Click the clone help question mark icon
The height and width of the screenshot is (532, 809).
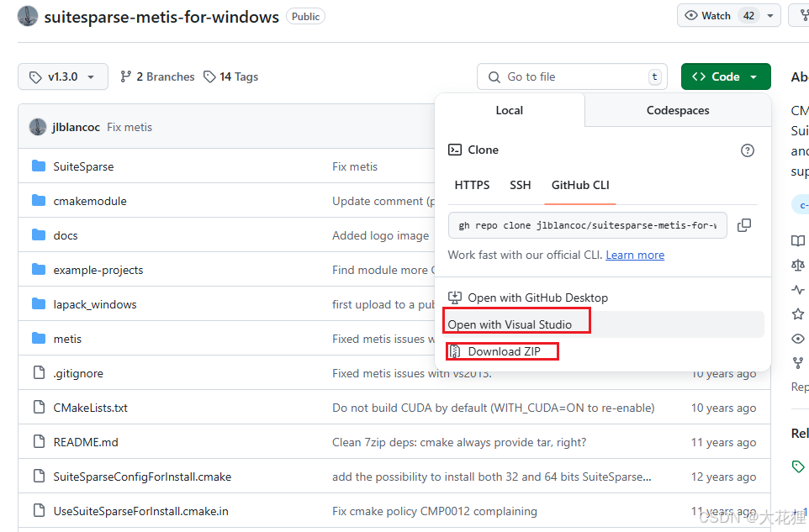point(747,150)
